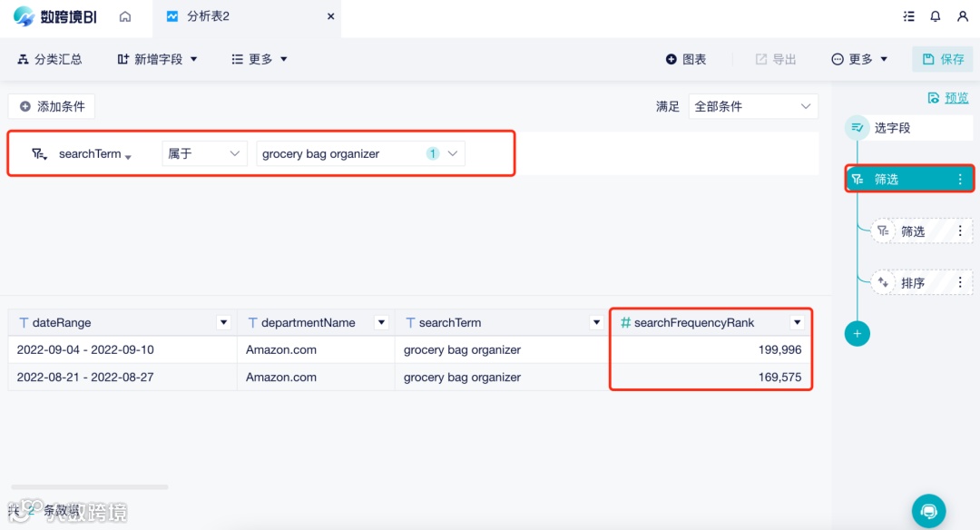Open the searchFrequencyRank column filter menu
Screen dimensions: 980x530
click(797, 322)
